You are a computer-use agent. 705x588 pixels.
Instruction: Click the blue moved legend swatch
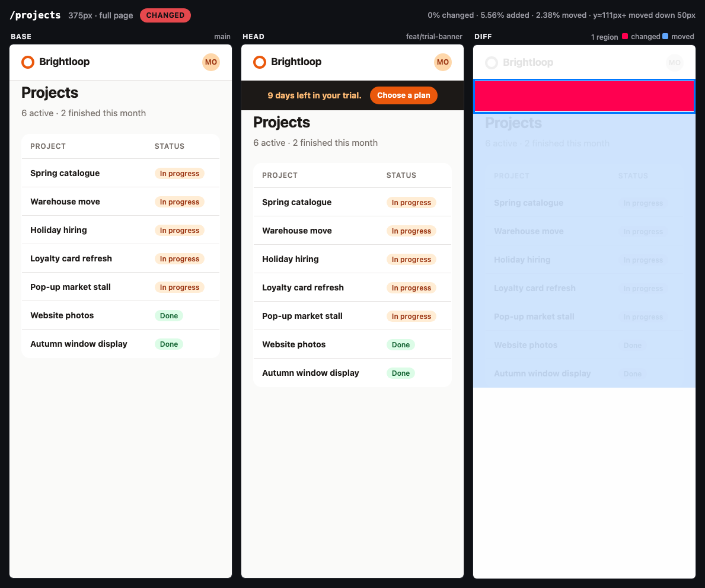point(665,36)
